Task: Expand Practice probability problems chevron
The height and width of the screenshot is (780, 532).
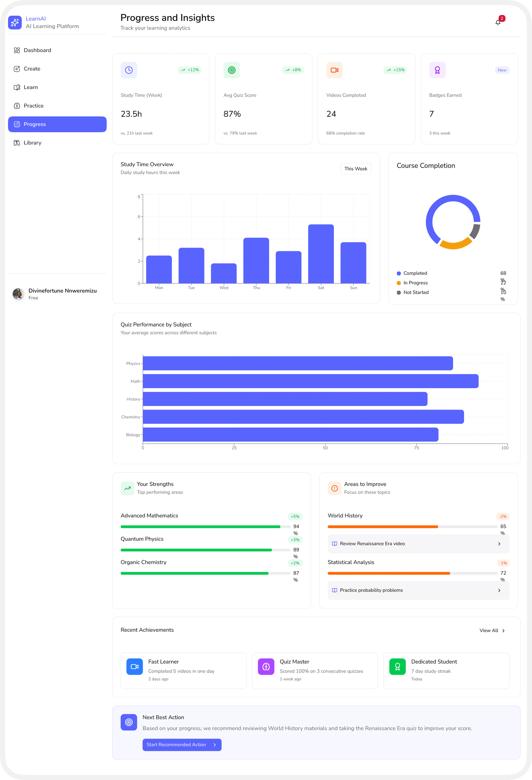Action: (x=499, y=590)
